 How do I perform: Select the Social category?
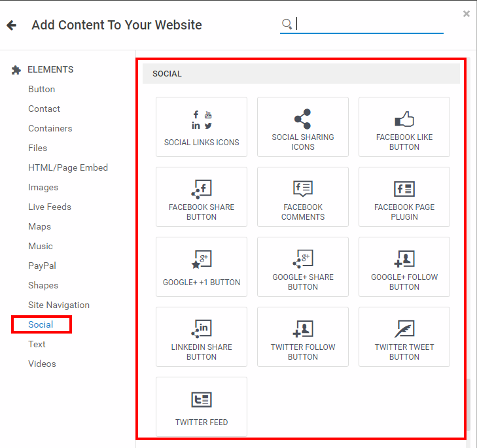coord(41,324)
